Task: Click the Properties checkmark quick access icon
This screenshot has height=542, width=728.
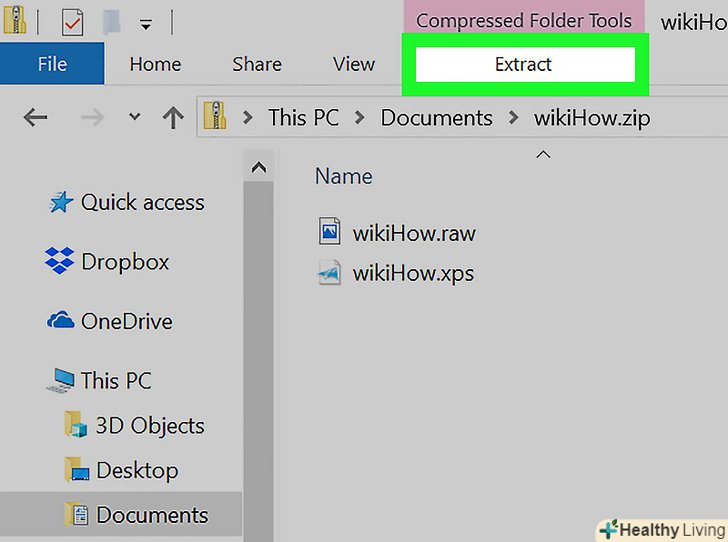Action: coord(72,22)
